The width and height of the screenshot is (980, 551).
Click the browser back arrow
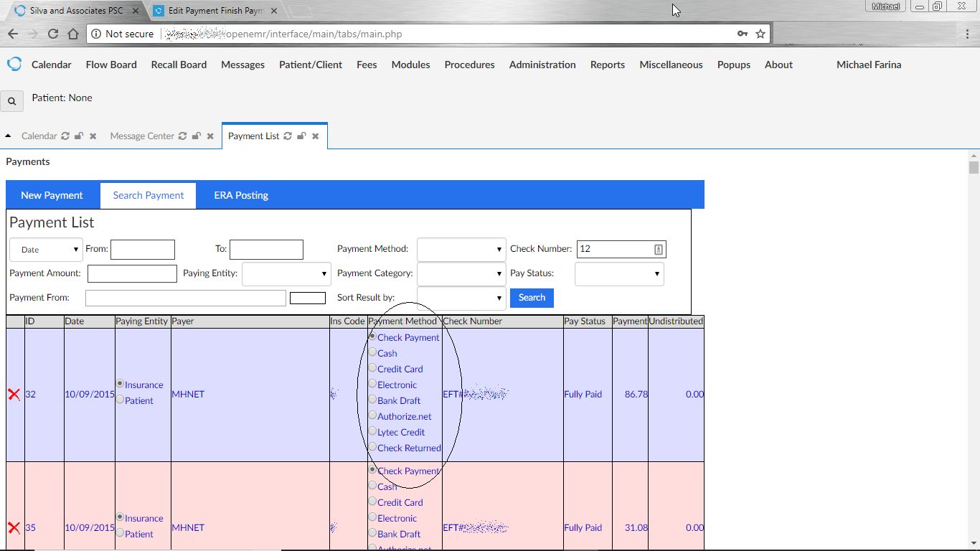click(13, 34)
